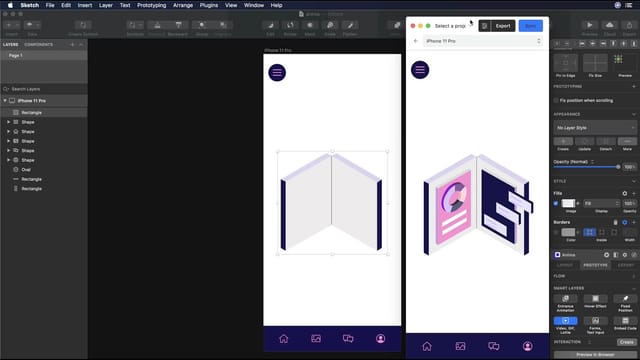The height and width of the screenshot is (360, 640).
Task: Click Preview in Browser button
Action: coord(595,355)
